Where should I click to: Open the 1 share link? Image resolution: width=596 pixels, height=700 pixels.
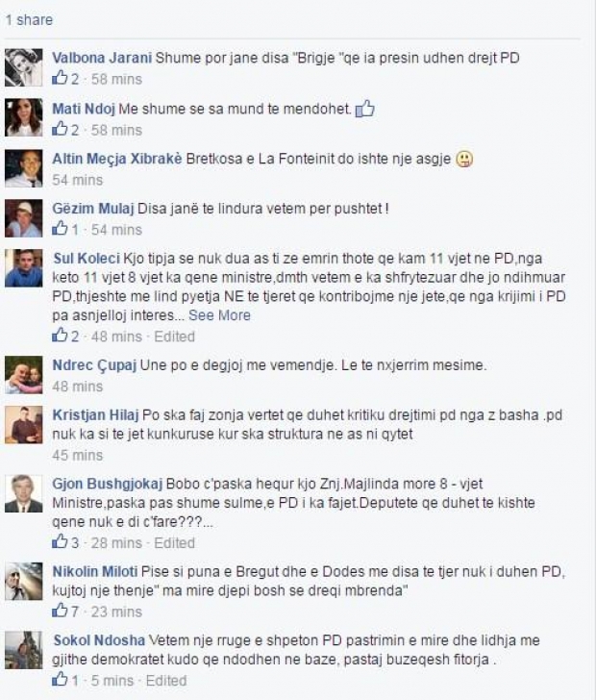pos(29,19)
